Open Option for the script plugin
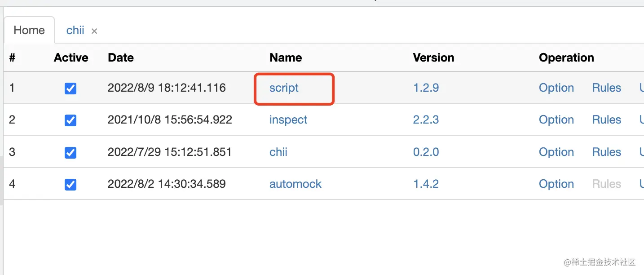The image size is (644, 275). point(556,88)
